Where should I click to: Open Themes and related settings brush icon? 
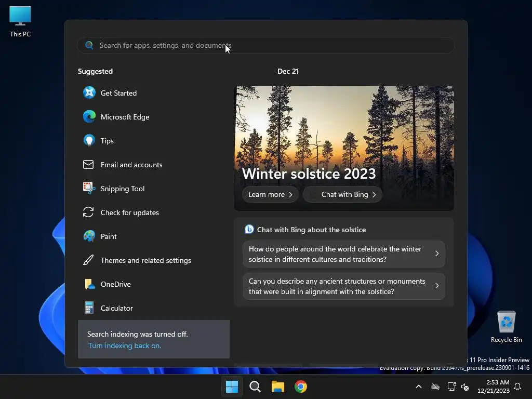coord(88,260)
